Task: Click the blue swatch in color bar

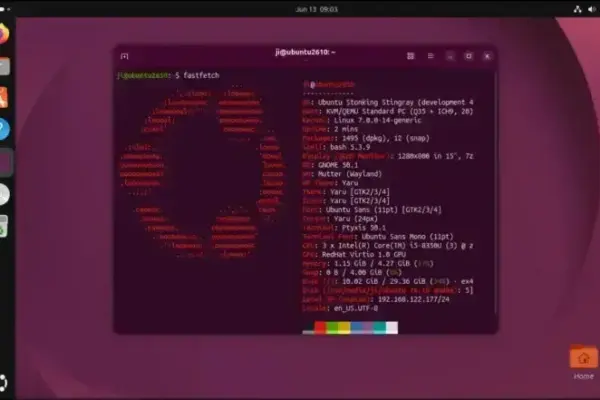Action: pos(356,328)
